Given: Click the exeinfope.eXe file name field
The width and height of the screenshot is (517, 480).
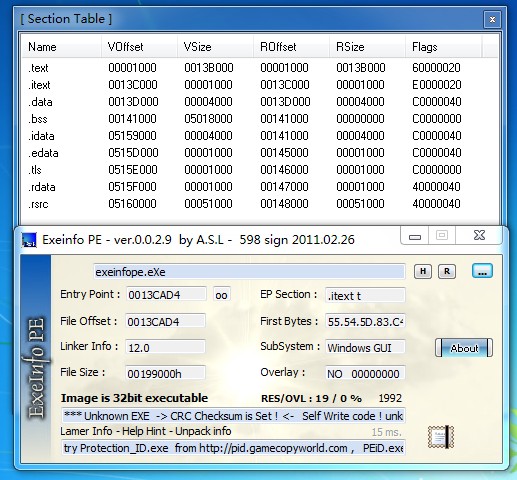Looking at the screenshot, I should [x=249, y=272].
